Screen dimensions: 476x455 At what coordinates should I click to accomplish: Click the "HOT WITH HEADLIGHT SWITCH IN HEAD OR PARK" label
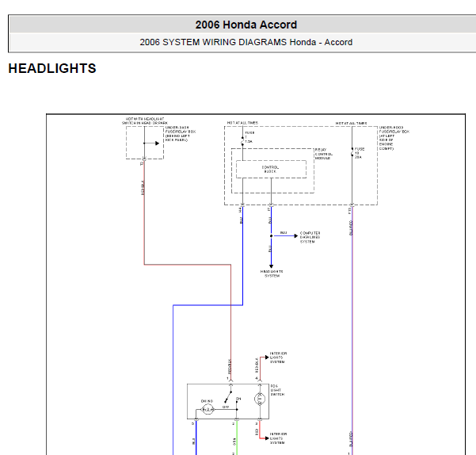(145, 121)
